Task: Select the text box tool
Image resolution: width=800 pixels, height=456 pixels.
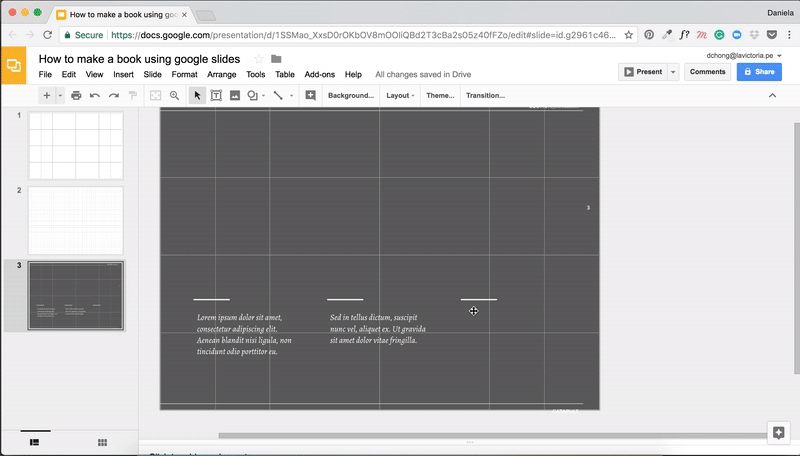Action: [x=216, y=95]
